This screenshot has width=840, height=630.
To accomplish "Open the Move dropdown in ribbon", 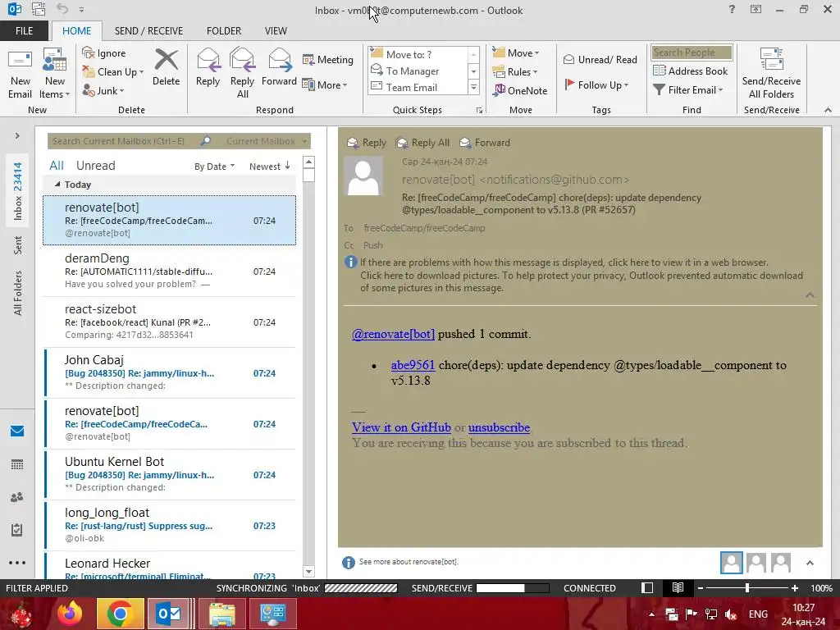I will 516,52.
